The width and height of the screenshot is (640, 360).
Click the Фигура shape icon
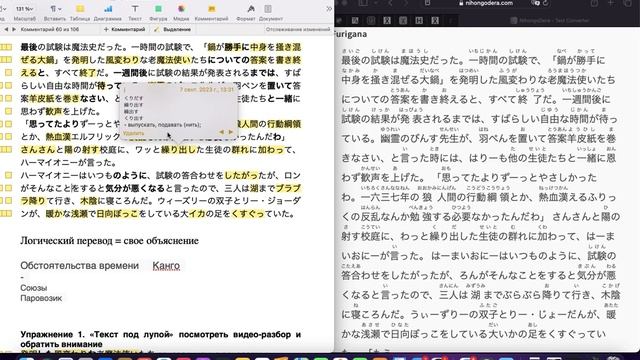[x=158, y=9]
